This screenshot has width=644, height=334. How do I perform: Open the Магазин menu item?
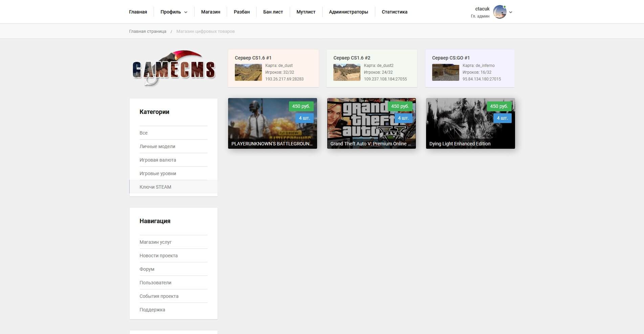pyautogui.click(x=210, y=12)
